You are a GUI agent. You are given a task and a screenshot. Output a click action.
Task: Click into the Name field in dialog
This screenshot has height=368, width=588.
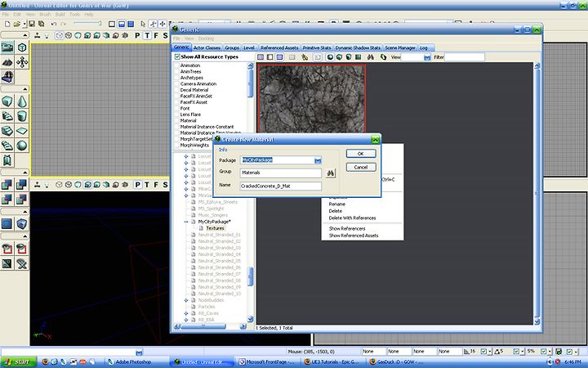coord(280,186)
